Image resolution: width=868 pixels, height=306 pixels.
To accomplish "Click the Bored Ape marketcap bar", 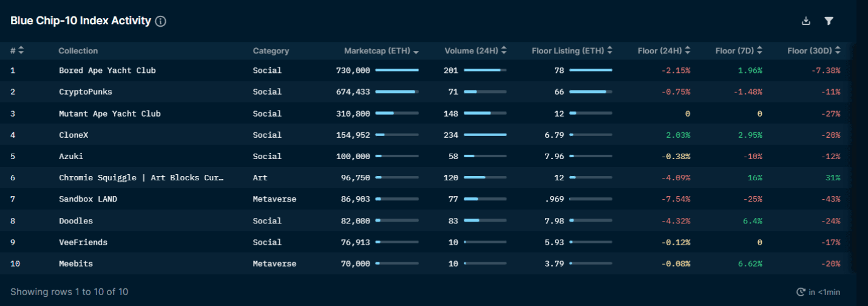I will coord(397,70).
